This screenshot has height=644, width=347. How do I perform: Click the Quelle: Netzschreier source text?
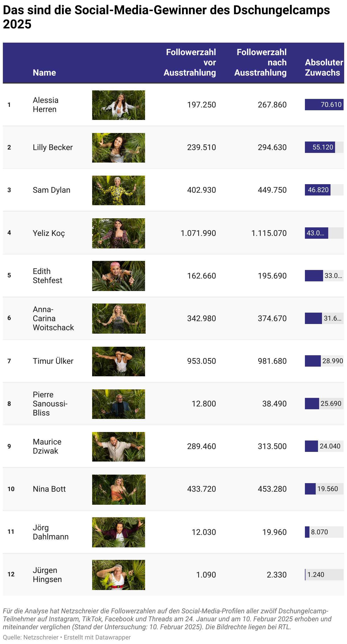tap(31, 637)
